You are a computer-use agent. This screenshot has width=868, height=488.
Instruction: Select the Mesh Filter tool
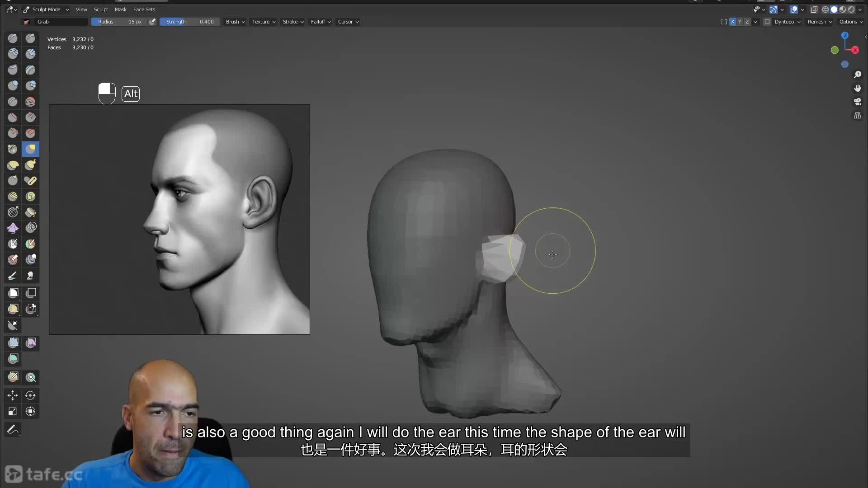(13, 343)
